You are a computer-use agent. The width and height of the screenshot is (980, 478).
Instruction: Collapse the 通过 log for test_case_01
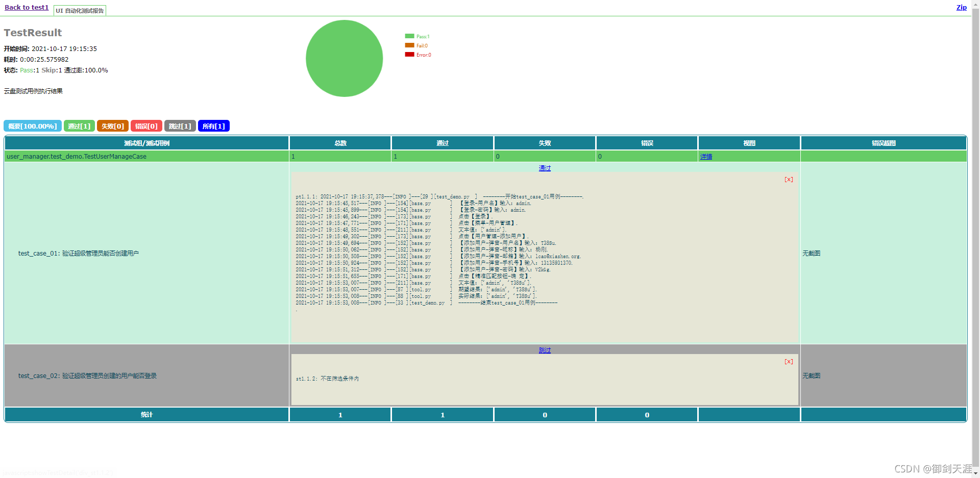(x=545, y=168)
